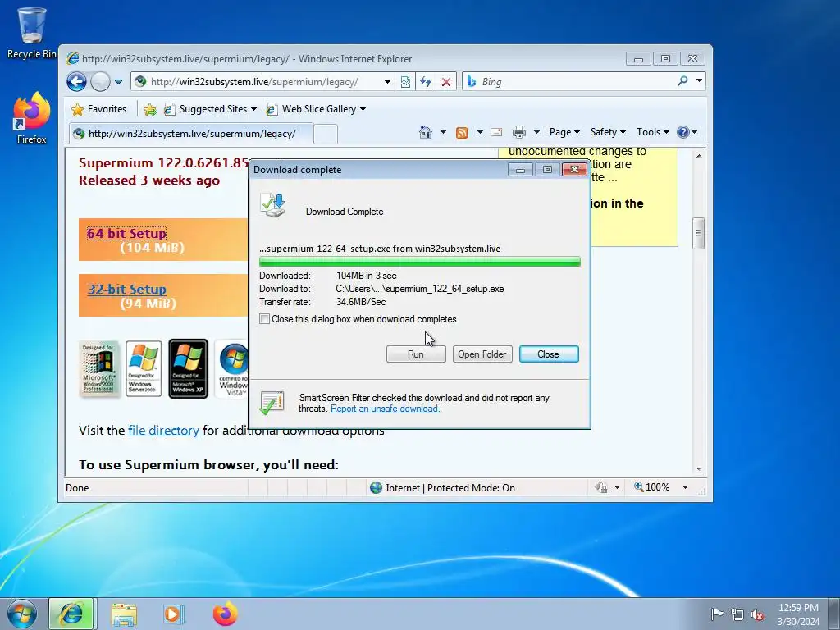Open the Windows Start button

coord(22,614)
